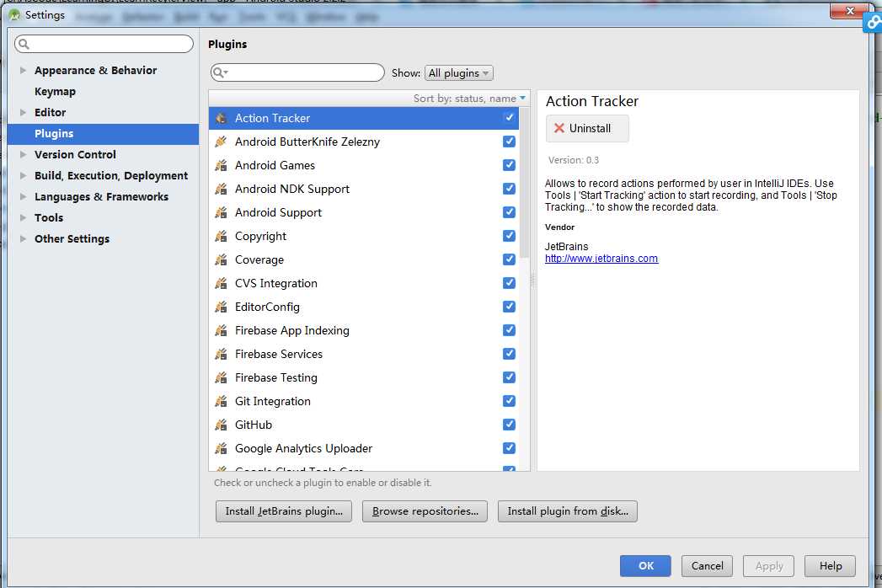Click the magnifier icon in plugin search
Viewport: 882px width, 588px height.
[x=219, y=72]
